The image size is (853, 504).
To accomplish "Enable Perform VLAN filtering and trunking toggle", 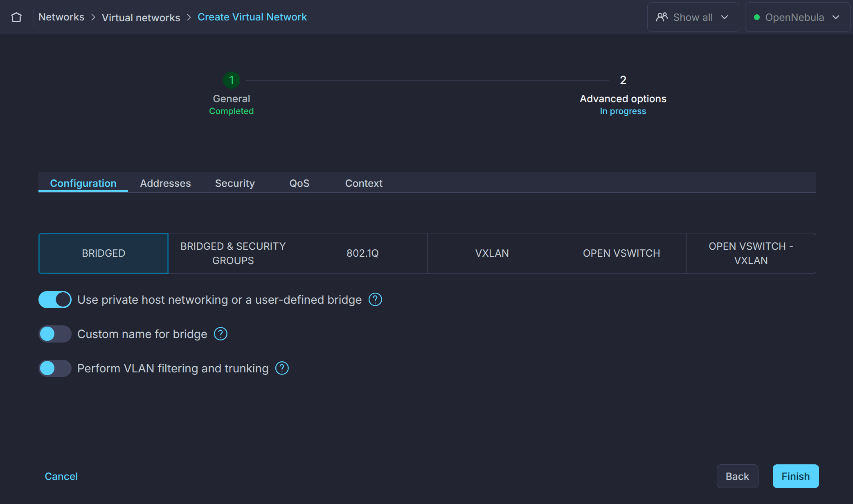I will pos(55,368).
